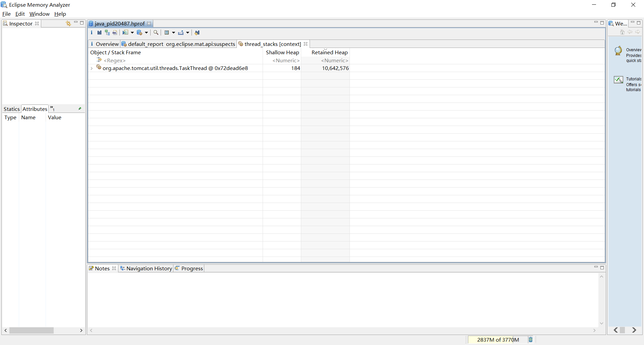Switch to the default_report suspects tab
The image size is (644, 345).
178,44
